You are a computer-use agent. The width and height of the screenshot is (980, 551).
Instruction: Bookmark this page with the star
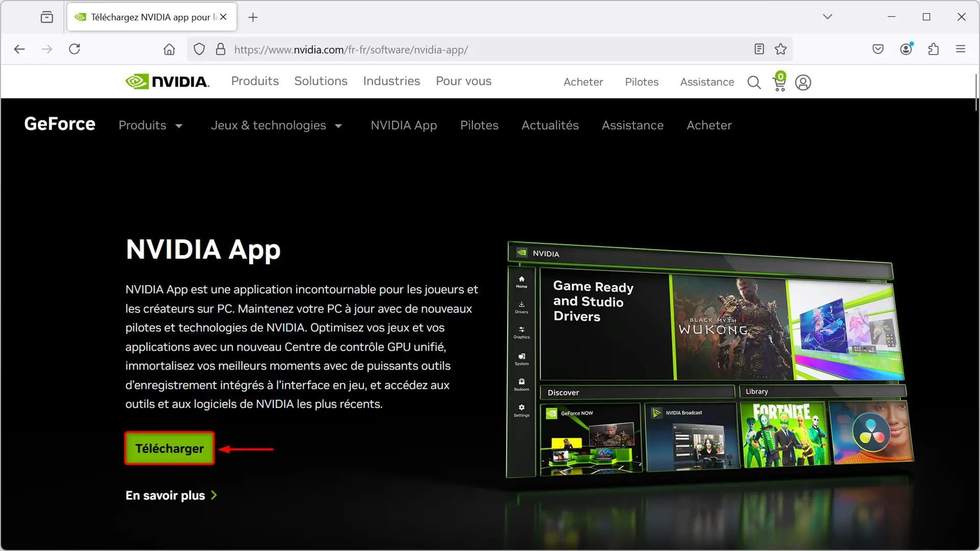click(780, 49)
